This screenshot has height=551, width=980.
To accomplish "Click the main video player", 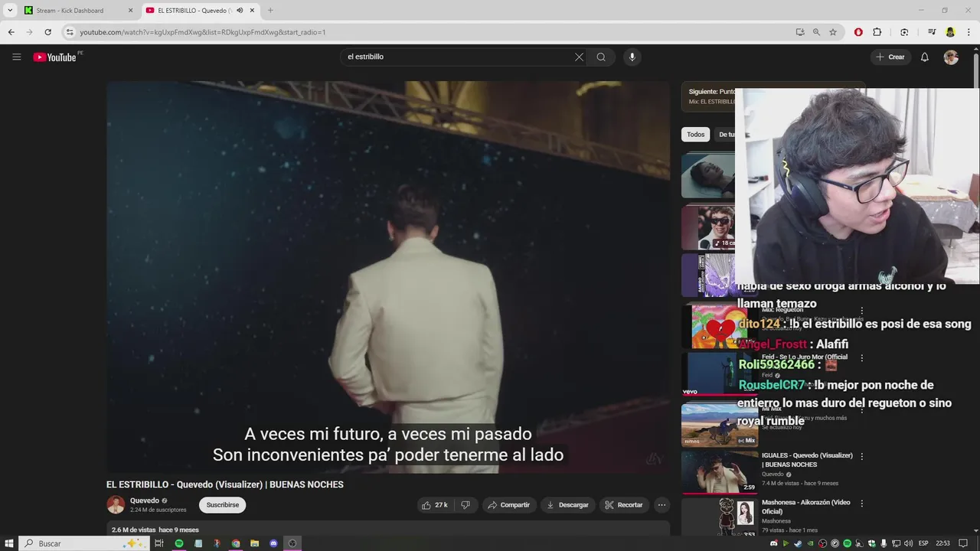I will click(x=388, y=277).
